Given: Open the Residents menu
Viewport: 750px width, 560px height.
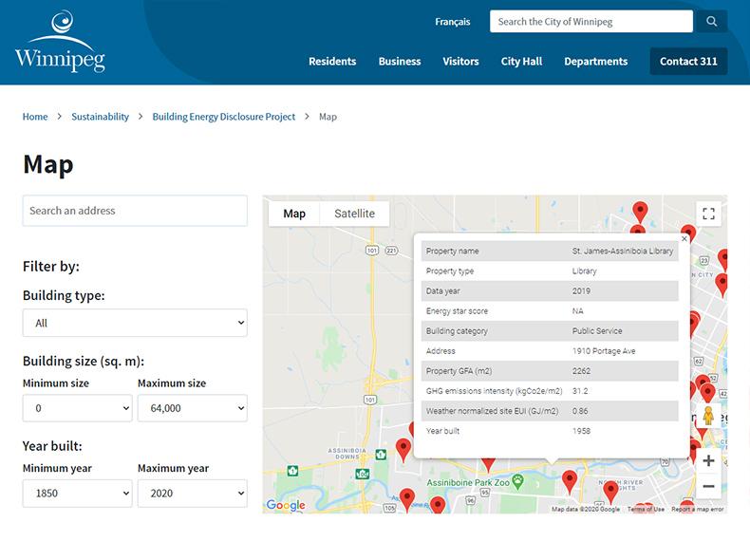Looking at the screenshot, I should point(332,62).
